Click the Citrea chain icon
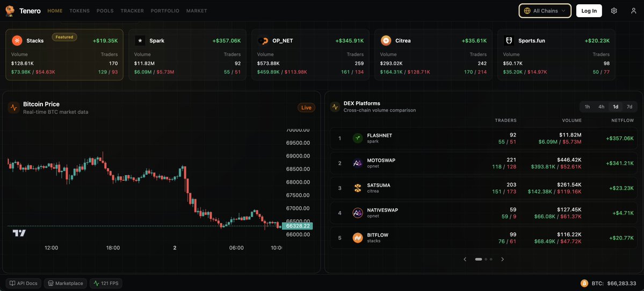644x291 pixels. (386, 40)
